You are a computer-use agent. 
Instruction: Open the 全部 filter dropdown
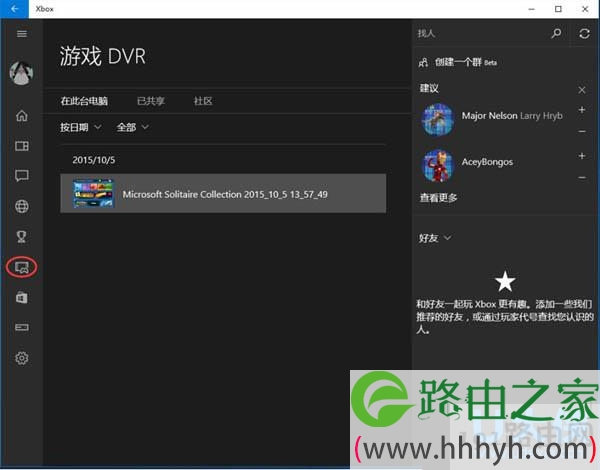coord(133,127)
